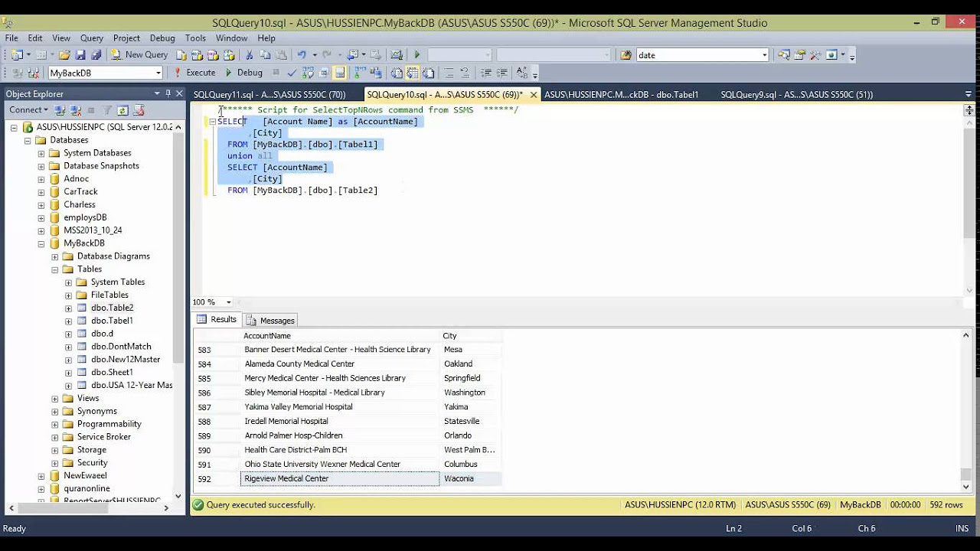Click the City column header
This screenshot has width=980, height=551.
471,336
